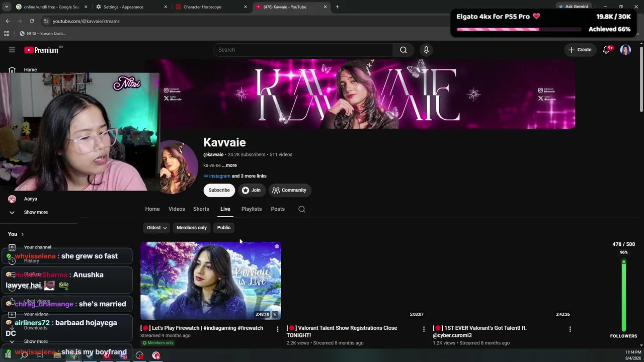
Task: Open the OBS icon in the taskbar
Action: pos(139,355)
